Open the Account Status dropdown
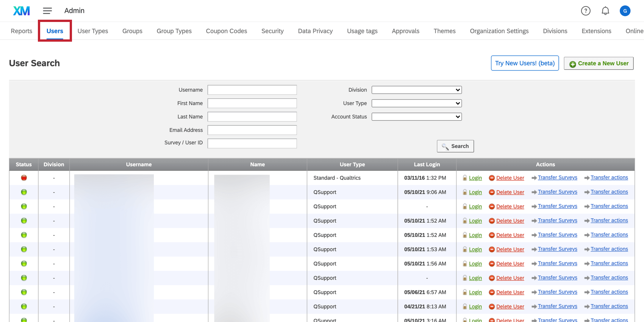This screenshot has width=644, height=322. coord(416,117)
